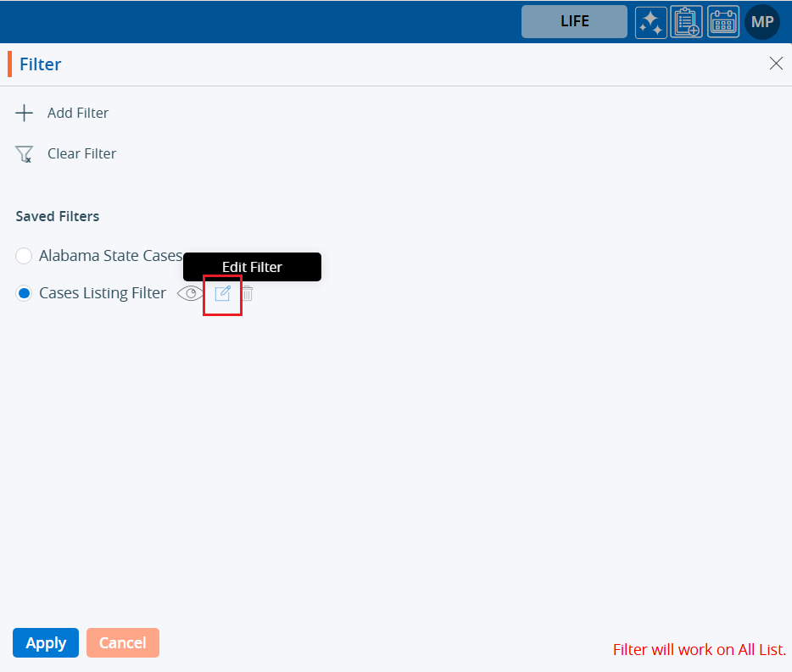Open the MP user profile avatar

point(761,22)
